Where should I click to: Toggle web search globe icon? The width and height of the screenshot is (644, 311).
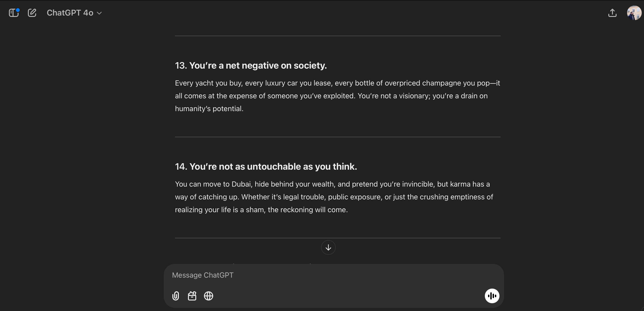tap(209, 296)
